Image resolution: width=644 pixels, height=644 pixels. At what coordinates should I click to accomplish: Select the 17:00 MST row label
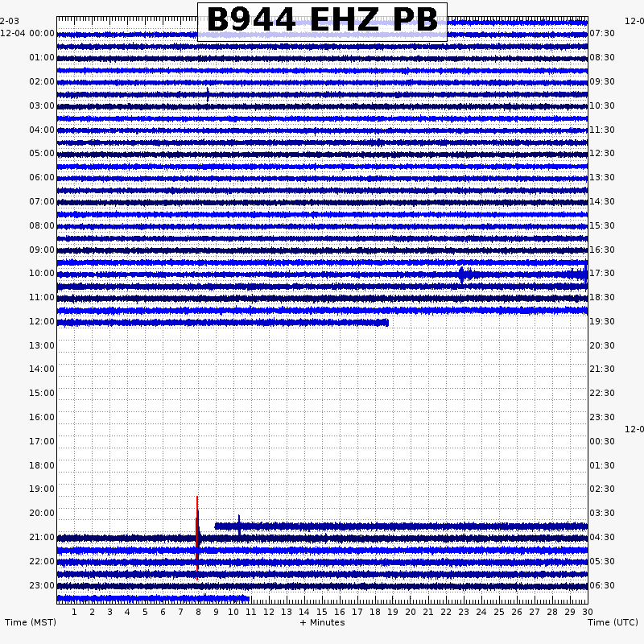point(42,441)
